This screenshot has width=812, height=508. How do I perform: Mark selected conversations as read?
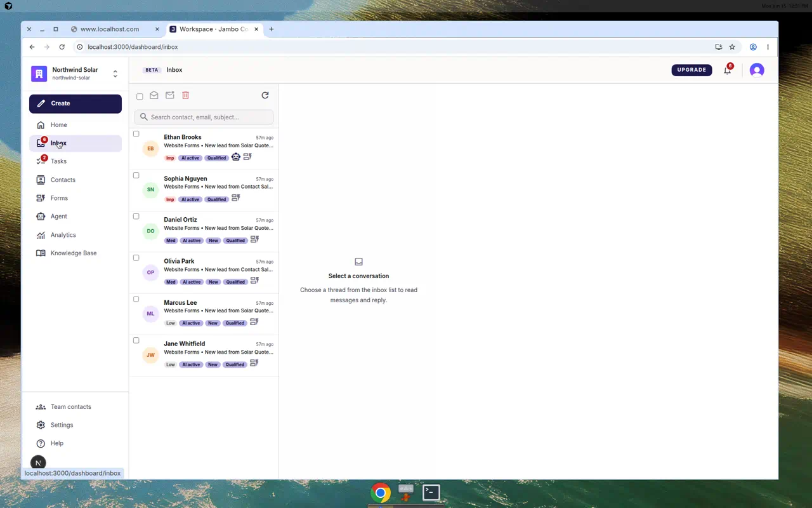(154, 95)
